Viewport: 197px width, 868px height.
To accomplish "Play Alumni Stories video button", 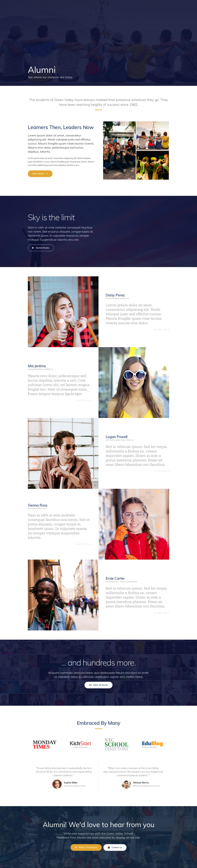I will tap(41, 248).
